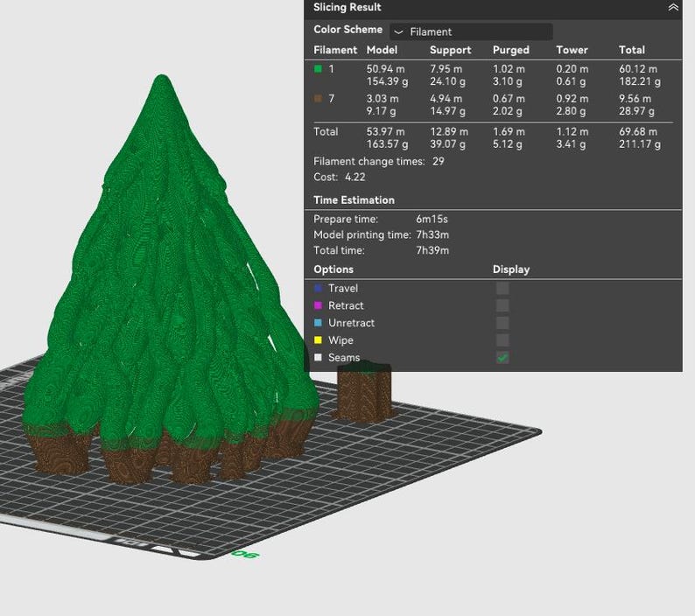
Task: Collapse the Slicing Result panel
Action: point(673,8)
